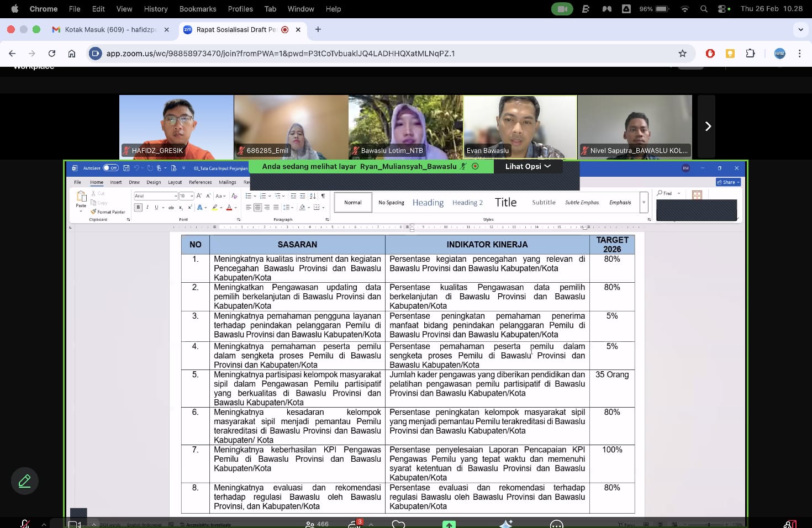Bookmark this page with the star icon
This screenshot has width=812, height=528.
point(682,54)
